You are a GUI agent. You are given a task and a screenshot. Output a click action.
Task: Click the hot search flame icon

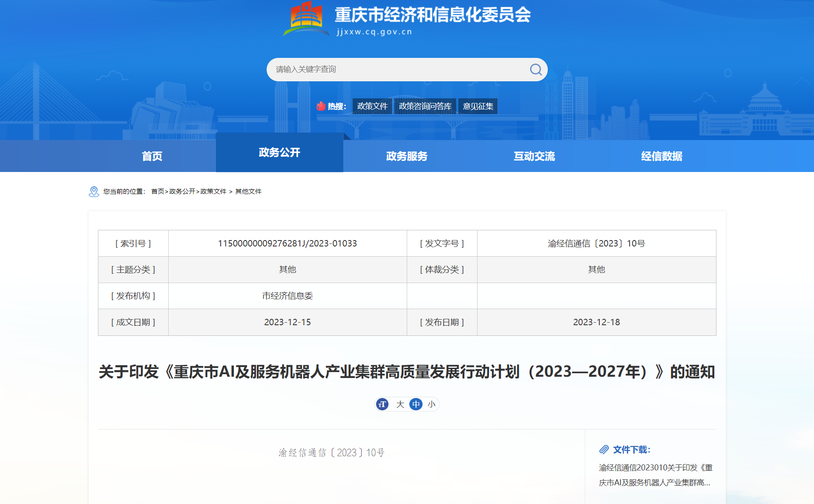[321, 106]
